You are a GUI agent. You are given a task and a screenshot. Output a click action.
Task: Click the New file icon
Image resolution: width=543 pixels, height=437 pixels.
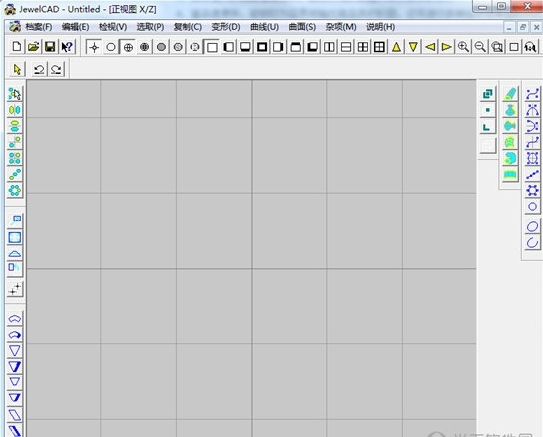coord(17,47)
